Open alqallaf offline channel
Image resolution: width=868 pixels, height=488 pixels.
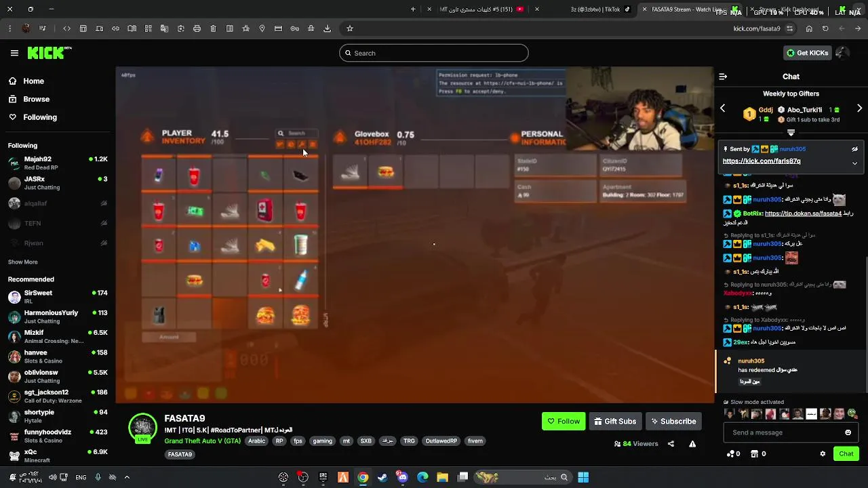tap(57, 203)
